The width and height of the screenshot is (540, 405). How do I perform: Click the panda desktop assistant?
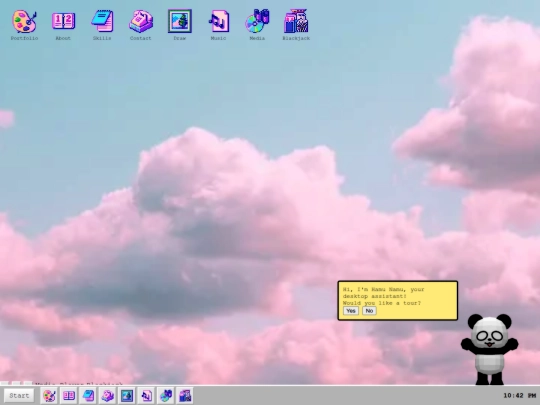(489, 349)
